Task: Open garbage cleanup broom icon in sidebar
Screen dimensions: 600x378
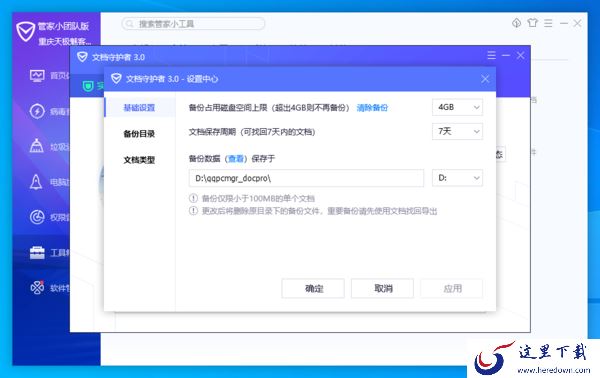Action: click(x=37, y=146)
